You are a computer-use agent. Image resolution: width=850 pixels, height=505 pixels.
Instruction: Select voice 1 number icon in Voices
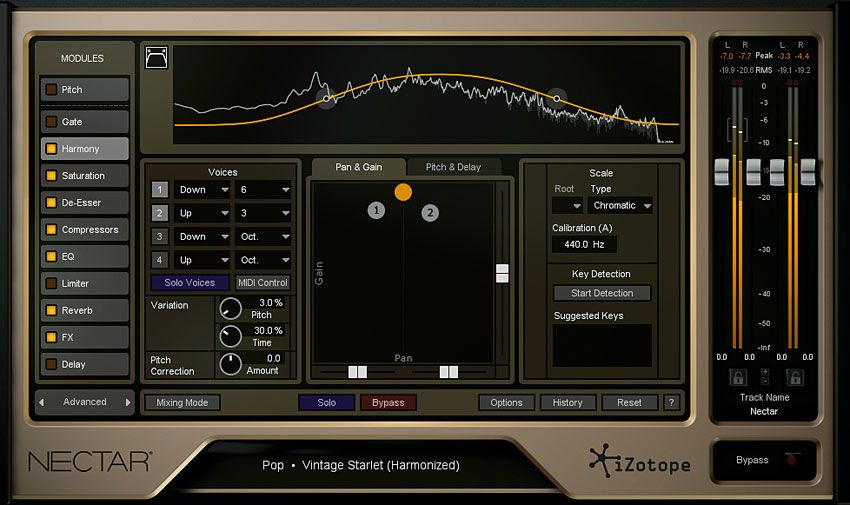tap(159, 190)
